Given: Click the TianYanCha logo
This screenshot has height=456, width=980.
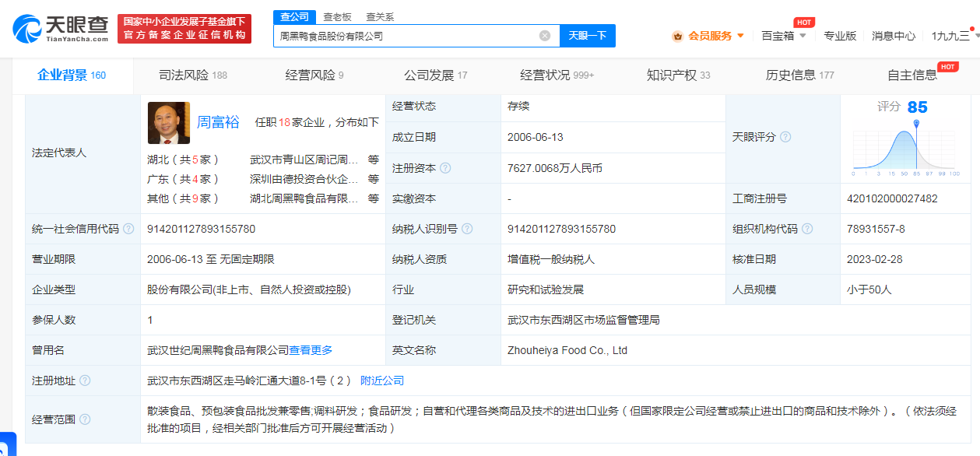Looking at the screenshot, I should pyautogui.click(x=61, y=29).
